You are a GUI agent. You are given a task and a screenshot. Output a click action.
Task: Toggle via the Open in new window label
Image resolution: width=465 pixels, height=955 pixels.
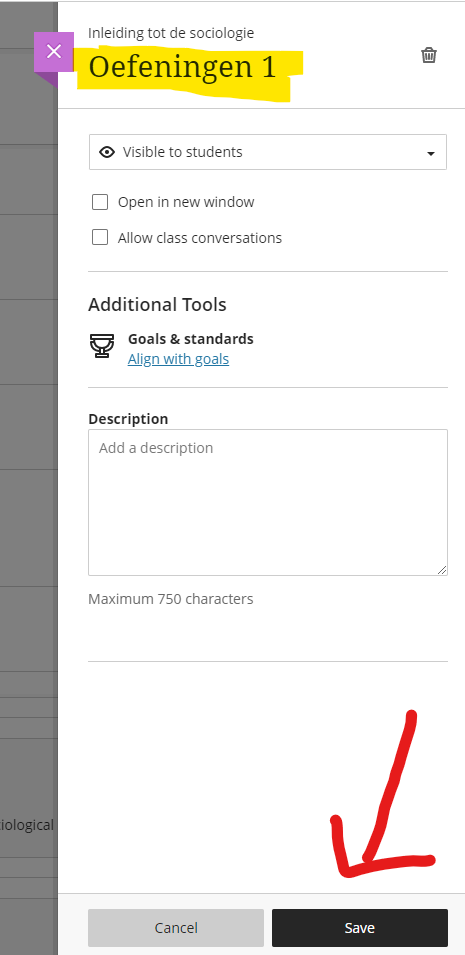[x=186, y=202]
